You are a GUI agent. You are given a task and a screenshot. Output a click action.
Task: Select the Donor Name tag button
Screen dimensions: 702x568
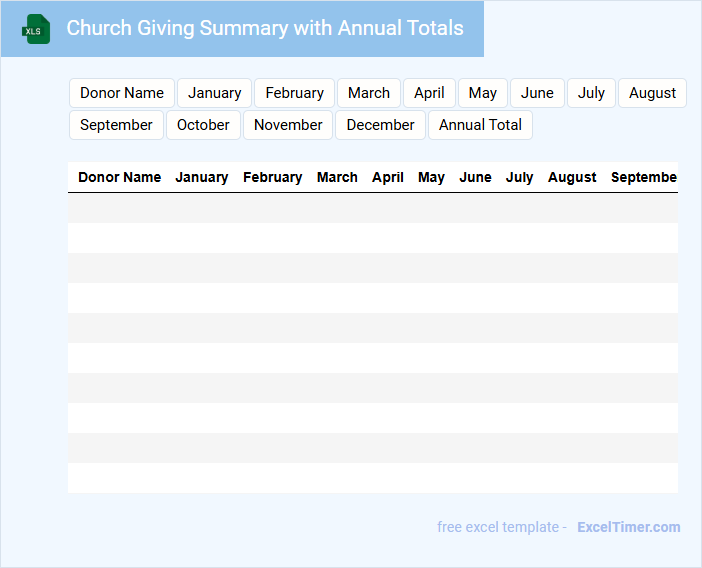point(122,93)
